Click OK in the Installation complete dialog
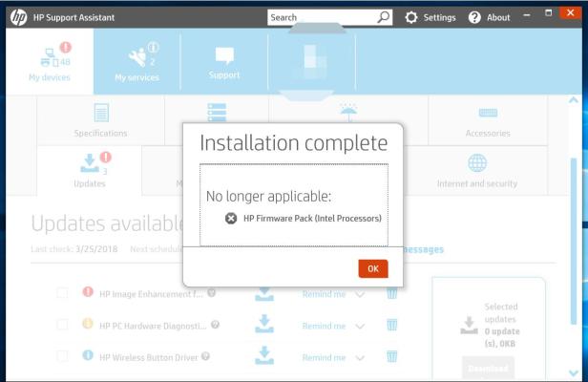Image resolution: width=588 pixels, height=382 pixels. tap(373, 268)
